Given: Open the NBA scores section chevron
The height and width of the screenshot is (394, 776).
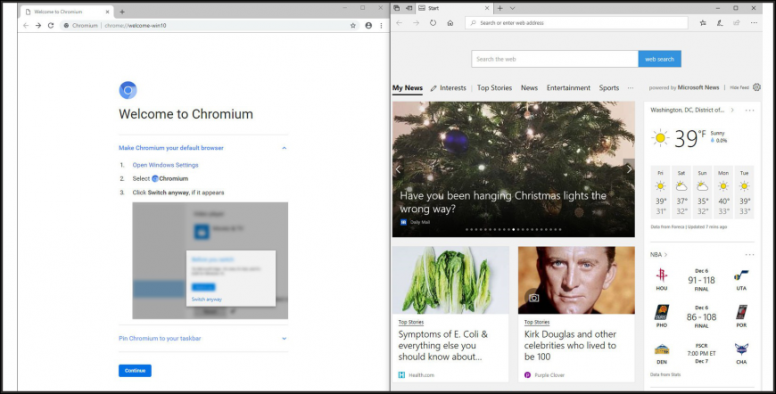Looking at the screenshot, I should (666, 254).
